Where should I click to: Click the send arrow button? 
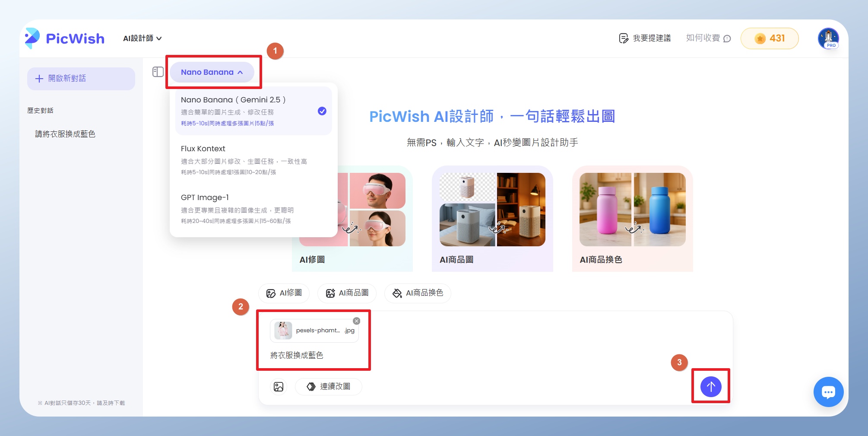710,386
